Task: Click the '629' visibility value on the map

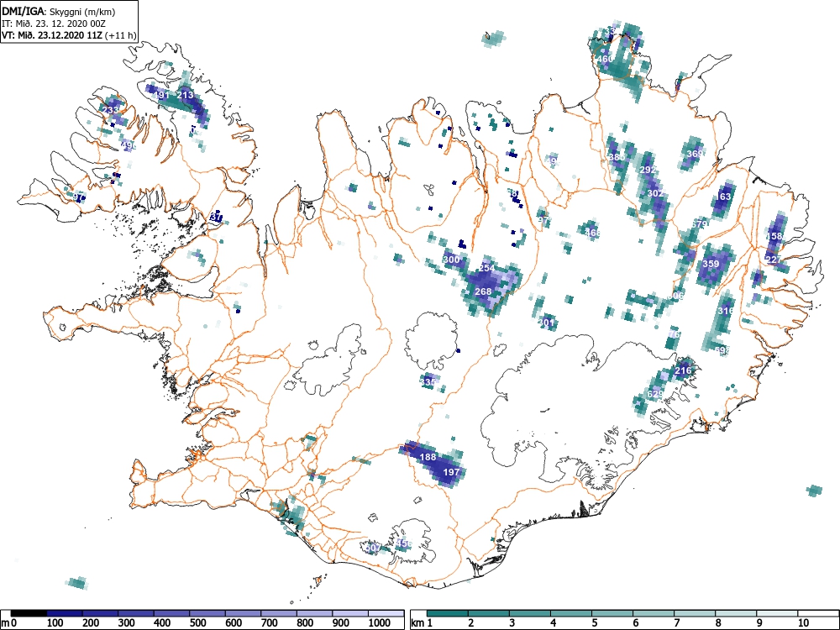Action: [655, 394]
